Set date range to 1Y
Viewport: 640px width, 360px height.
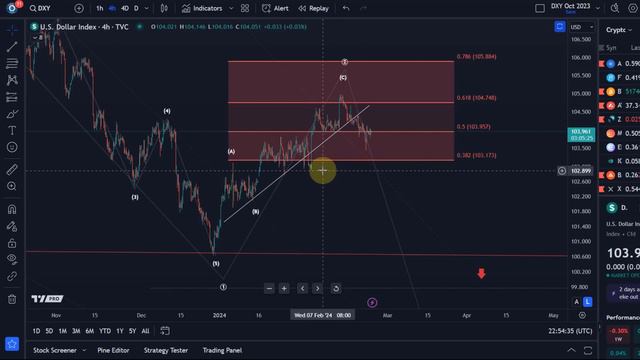tap(120, 331)
